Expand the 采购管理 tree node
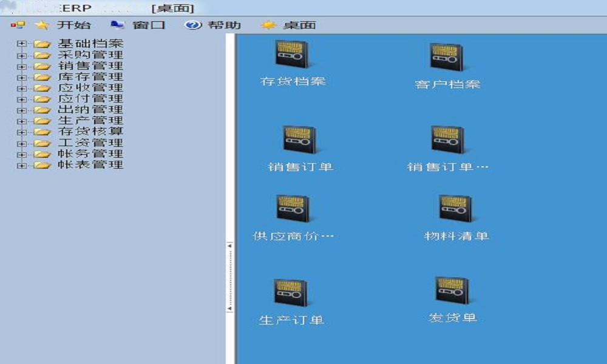This screenshot has width=607, height=364. [22, 55]
